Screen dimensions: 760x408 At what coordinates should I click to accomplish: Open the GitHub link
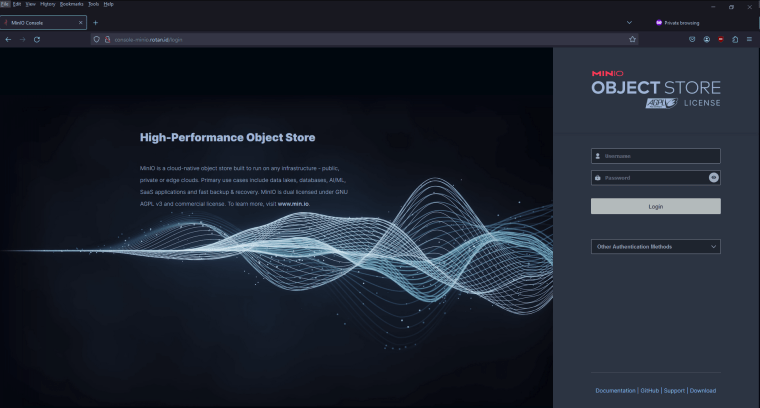pos(649,391)
